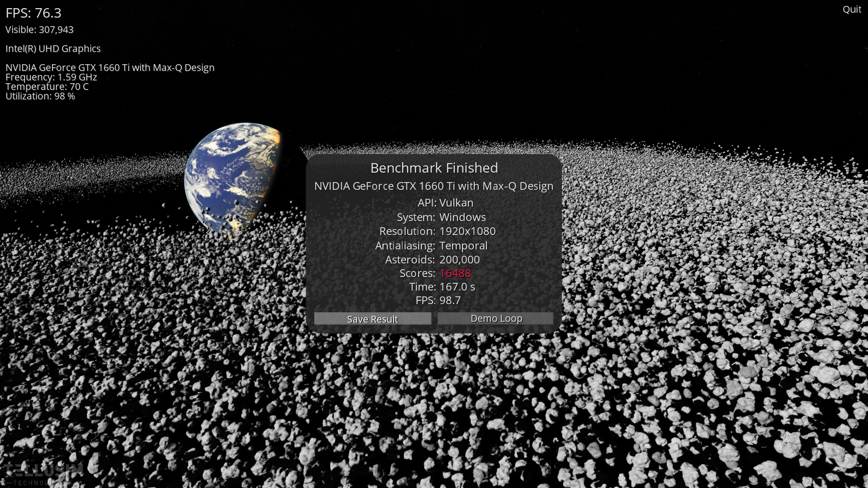Viewport: 868px width, 488px height.
Task: Click the Frequency 1.59 GHz readout
Action: click(51, 77)
